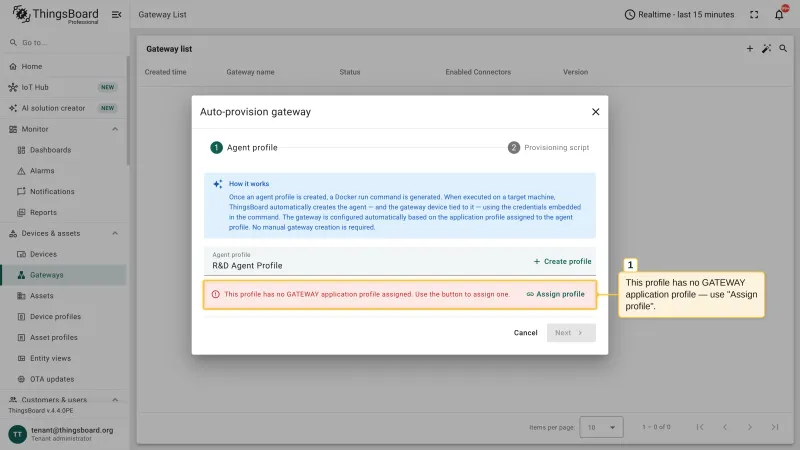The width and height of the screenshot is (800, 450).
Task: Select the Provisioning script step
Action: 548,147
